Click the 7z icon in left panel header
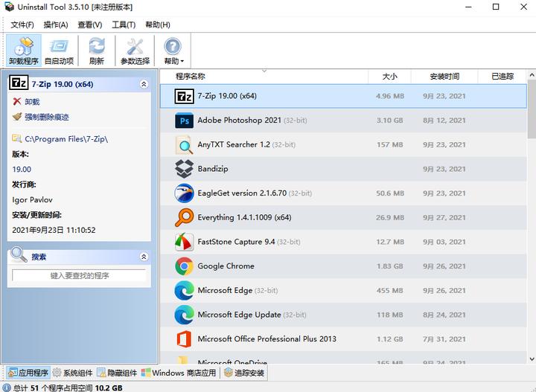Viewport: 536px width, 392px height. 19,83
